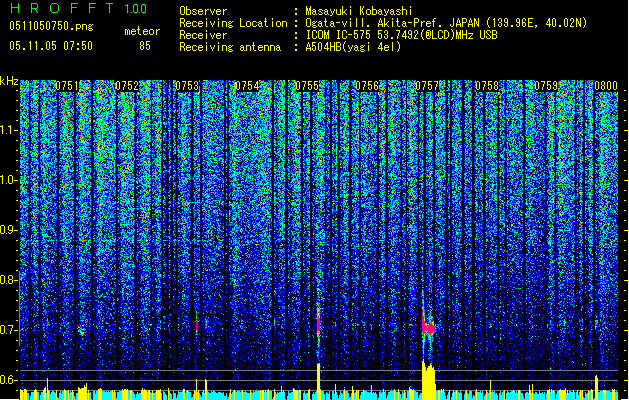Click the 0.7 frequency axis label
Image resolution: width=629 pixels, height=400 pixels.
[9, 330]
